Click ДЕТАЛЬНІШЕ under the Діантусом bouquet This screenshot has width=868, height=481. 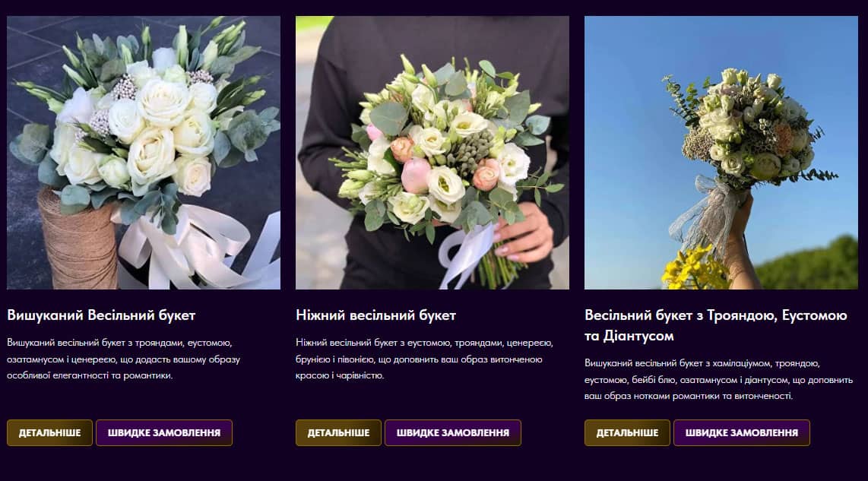tap(627, 432)
